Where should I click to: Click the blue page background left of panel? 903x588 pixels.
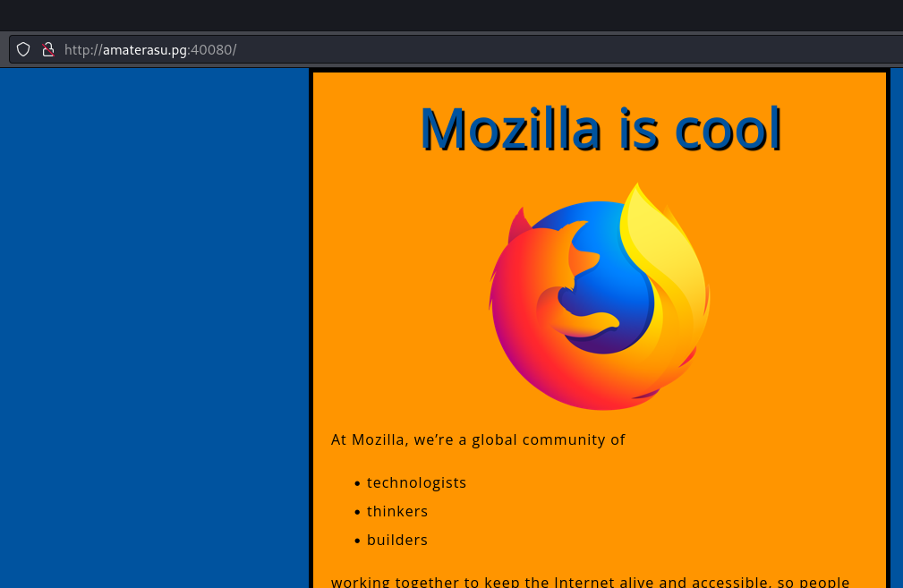(152, 322)
